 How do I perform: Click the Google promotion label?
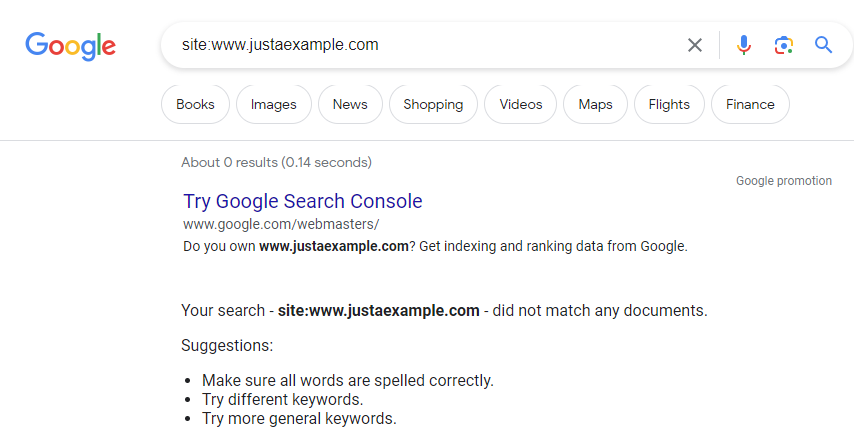pos(784,181)
